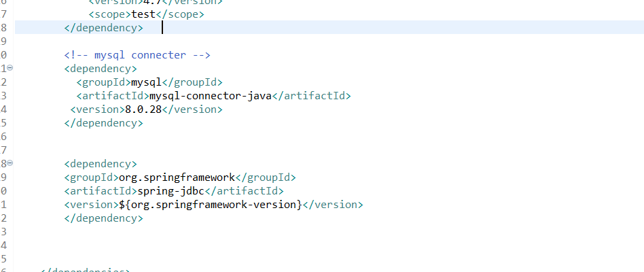Click </artifactId> tag after mysql-connector-java

311,96
